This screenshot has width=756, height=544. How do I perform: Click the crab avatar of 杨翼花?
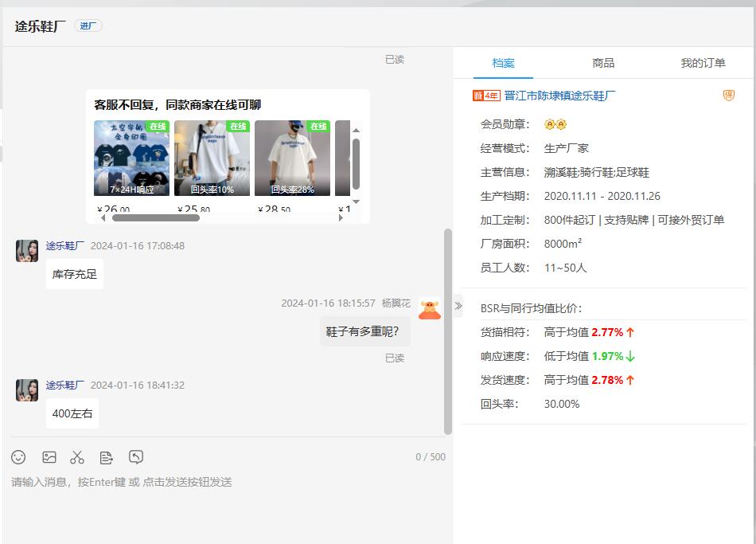(430, 309)
